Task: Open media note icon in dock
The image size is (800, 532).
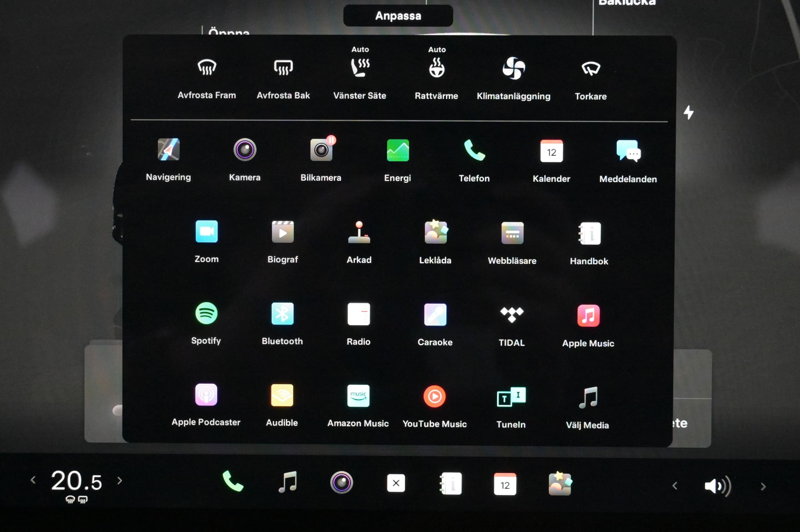Action: tap(288, 482)
